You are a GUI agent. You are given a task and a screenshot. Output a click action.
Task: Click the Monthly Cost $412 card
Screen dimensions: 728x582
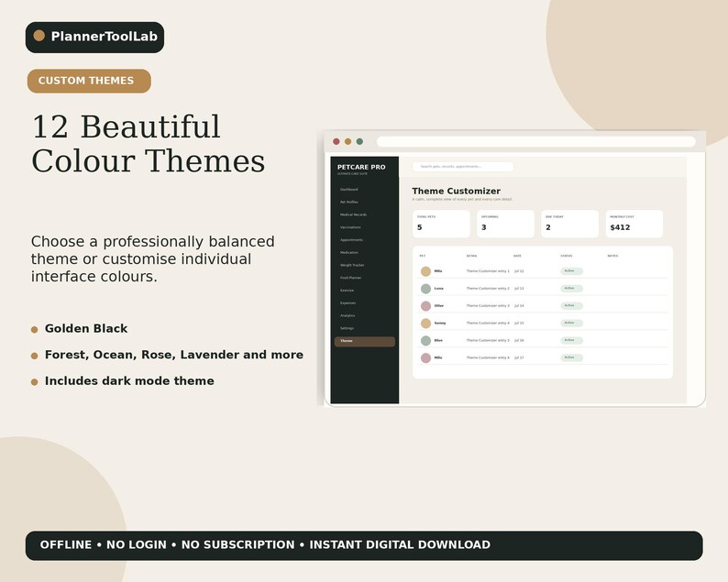click(634, 224)
